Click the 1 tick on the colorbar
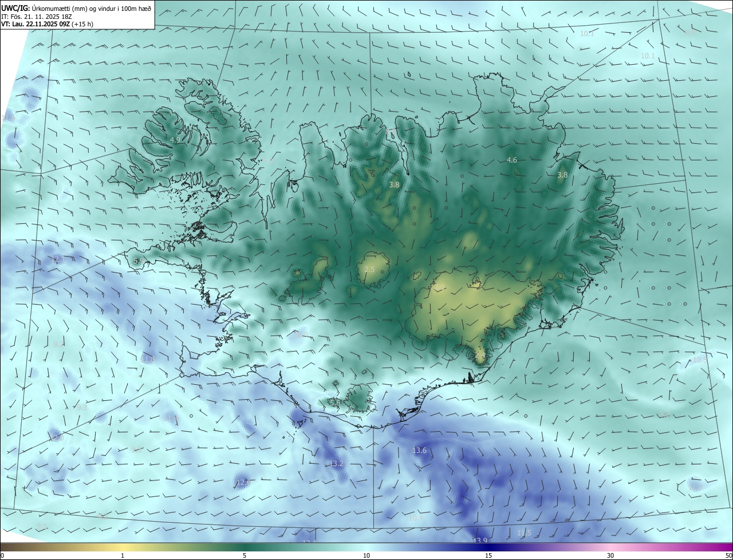The width and height of the screenshot is (733, 560). coord(123,555)
